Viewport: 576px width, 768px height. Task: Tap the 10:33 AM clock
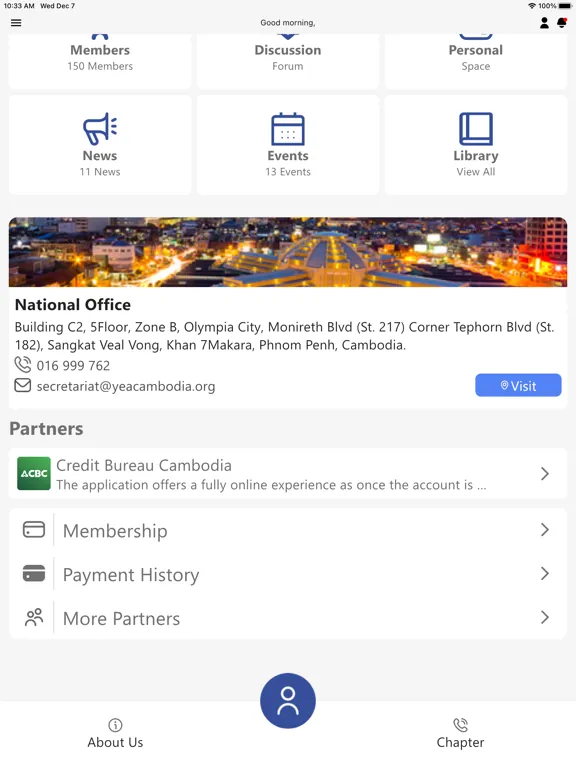tap(19, 6)
